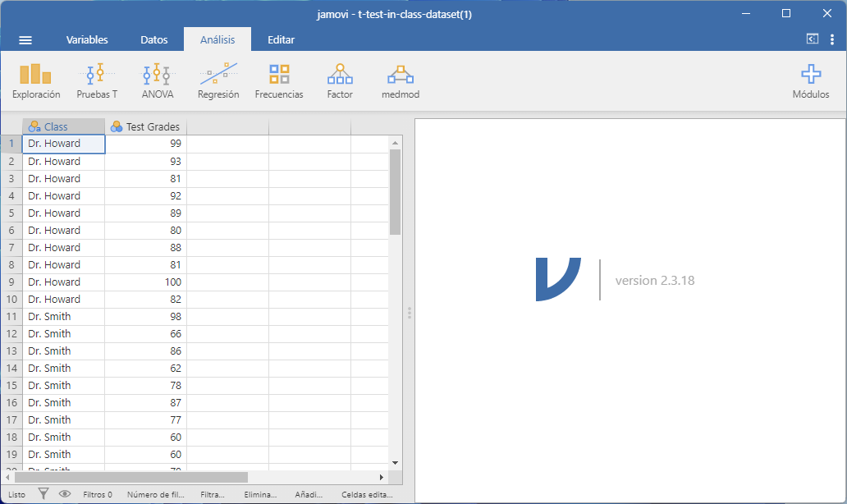Click the vertical scrollbar down arrow

395,463
